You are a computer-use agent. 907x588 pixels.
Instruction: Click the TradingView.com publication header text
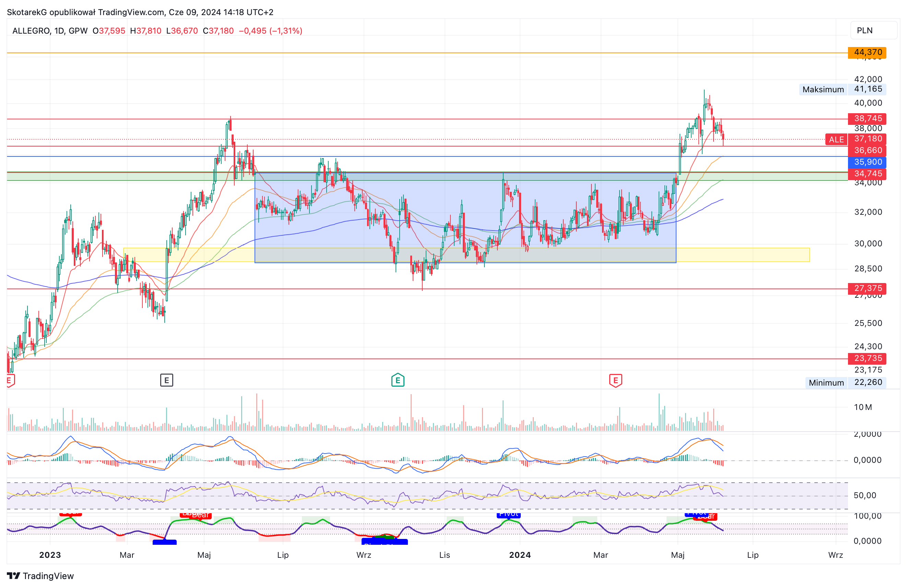tap(140, 12)
